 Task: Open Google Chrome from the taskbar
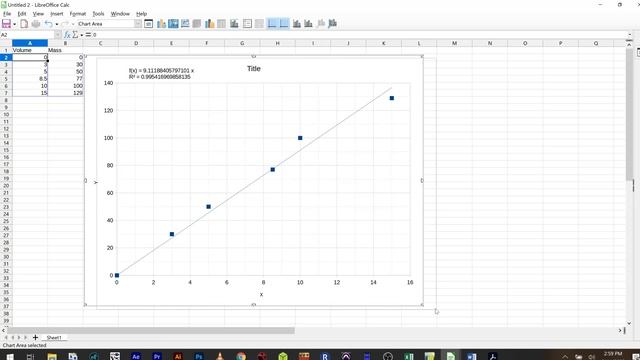pos(241,356)
